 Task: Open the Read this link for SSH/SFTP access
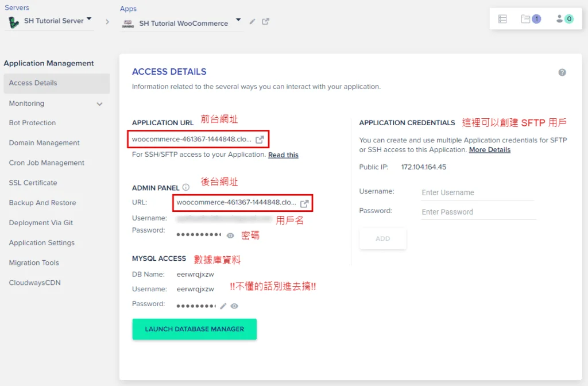coord(283,155)
